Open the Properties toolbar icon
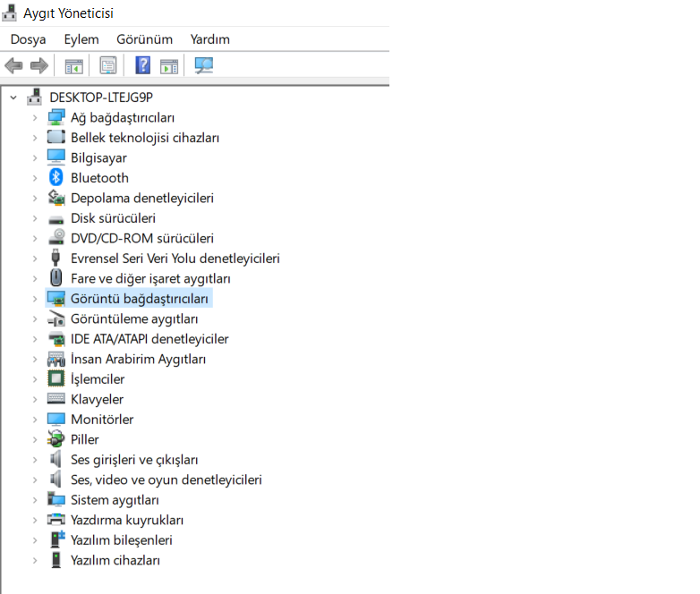This screenshot has width=700, height=594. click(x=108, y=65)
